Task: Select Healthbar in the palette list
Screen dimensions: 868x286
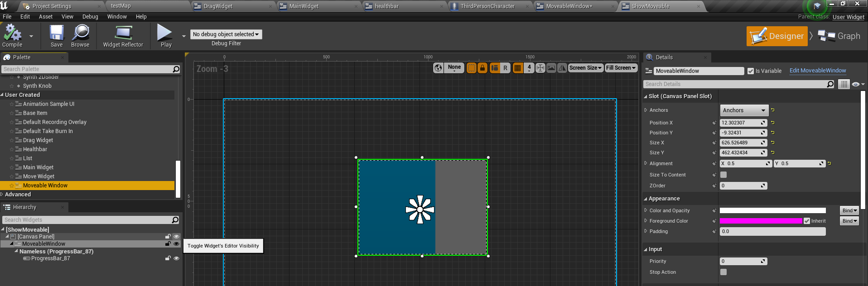Action: (35, 149)
